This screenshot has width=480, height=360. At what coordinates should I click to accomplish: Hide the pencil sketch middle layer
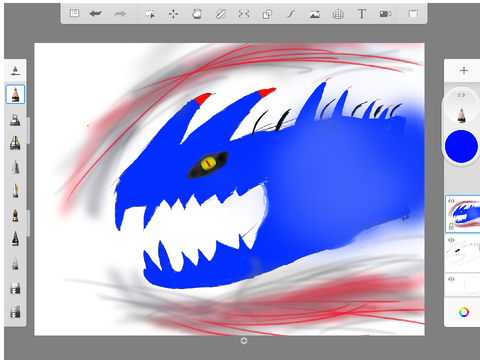tap(451, 240)
